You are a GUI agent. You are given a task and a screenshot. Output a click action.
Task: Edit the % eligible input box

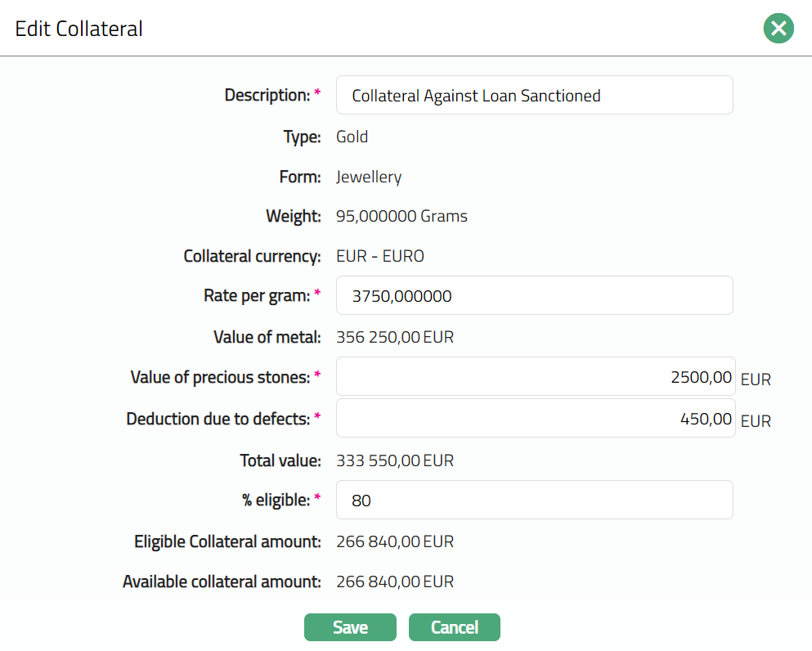(x=534, y=500)
